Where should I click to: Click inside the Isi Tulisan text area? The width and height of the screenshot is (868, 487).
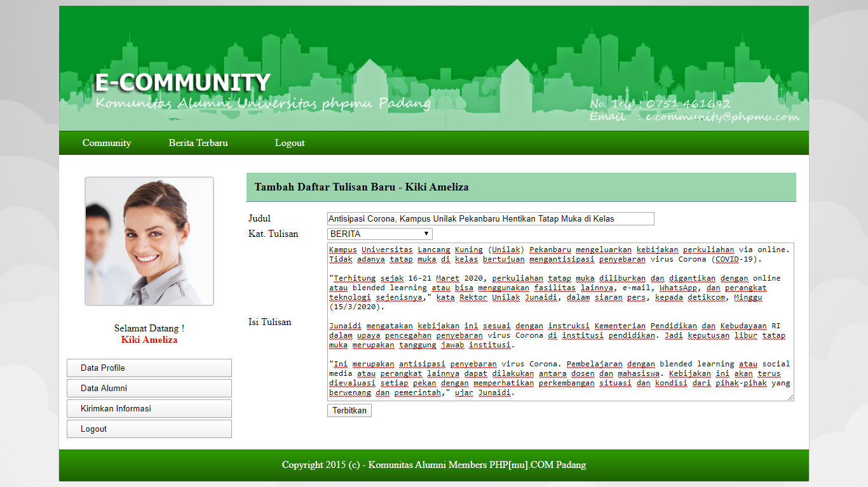tap(560, 322)
